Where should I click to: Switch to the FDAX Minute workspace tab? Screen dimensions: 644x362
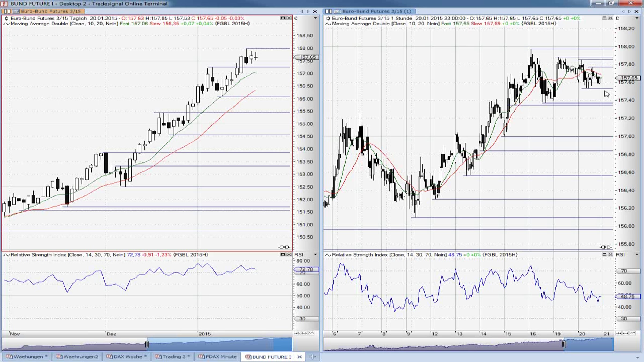pos(218,357)
